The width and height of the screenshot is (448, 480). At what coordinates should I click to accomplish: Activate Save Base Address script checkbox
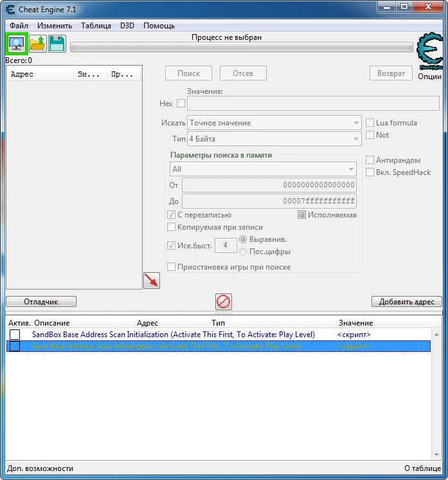coord(15,346)
